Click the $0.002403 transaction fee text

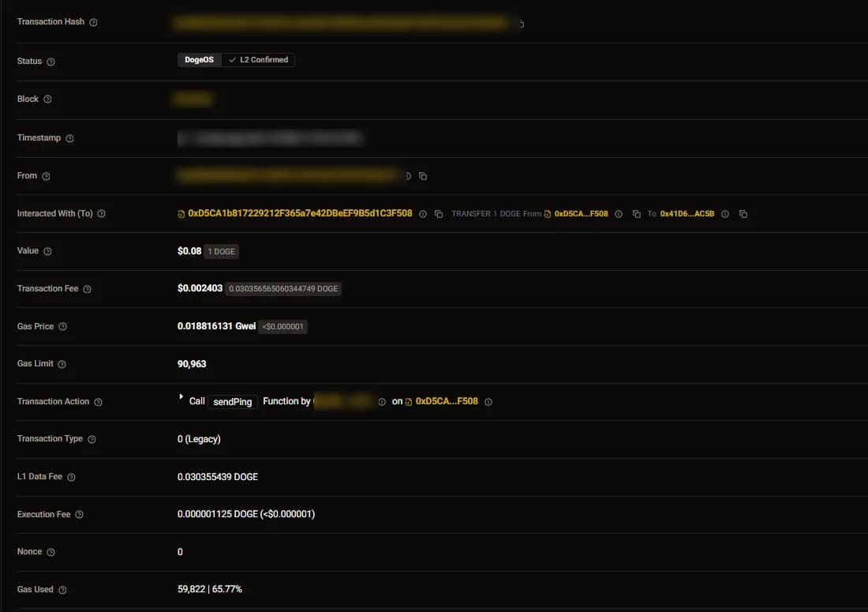200,288
